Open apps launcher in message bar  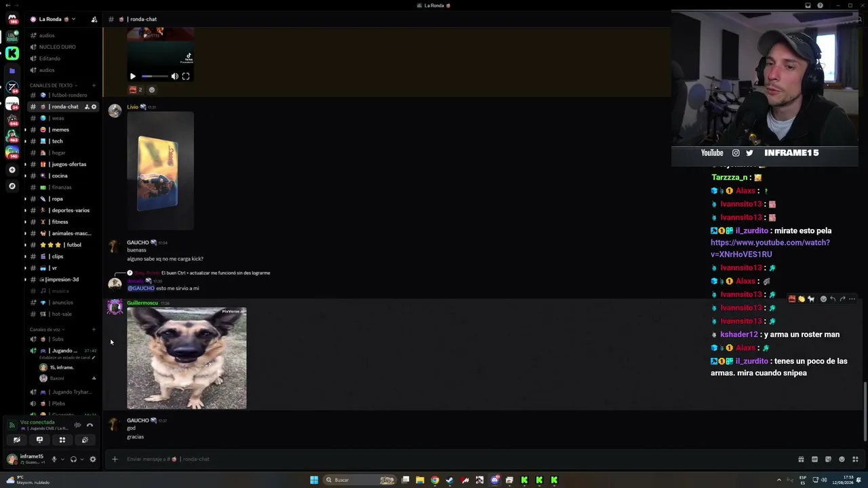point(855,459)
